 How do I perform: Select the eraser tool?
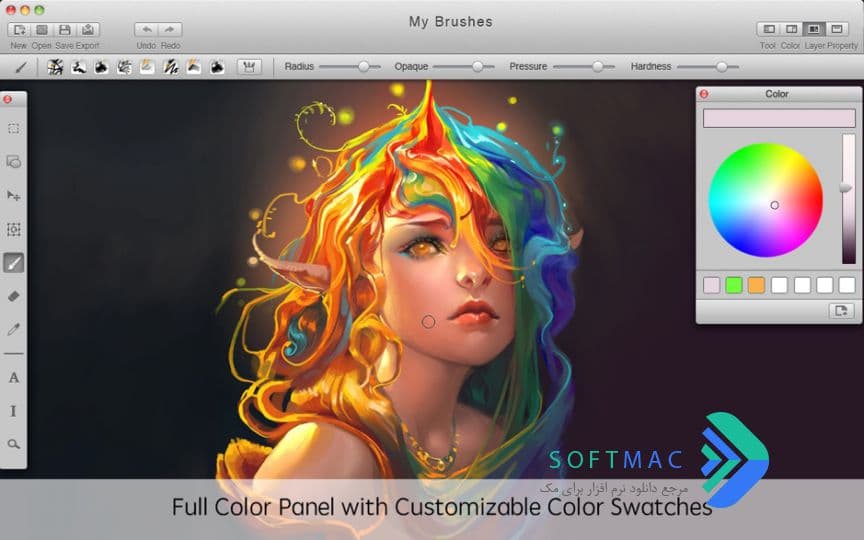[x=14, y=296]
